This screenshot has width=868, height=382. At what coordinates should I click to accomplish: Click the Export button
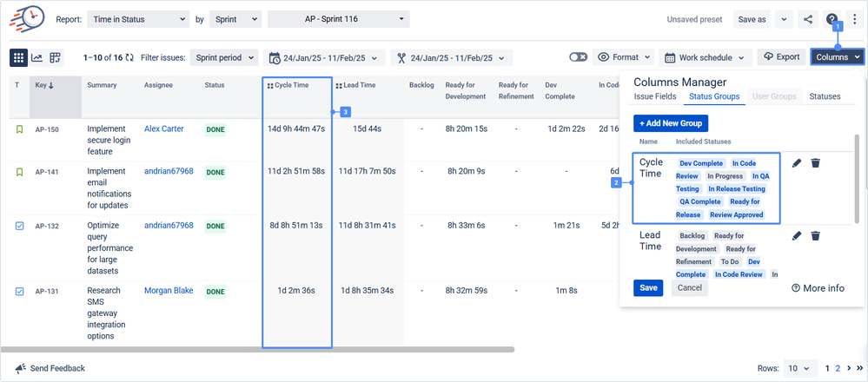pyautogui.click(x=781, y=57)
